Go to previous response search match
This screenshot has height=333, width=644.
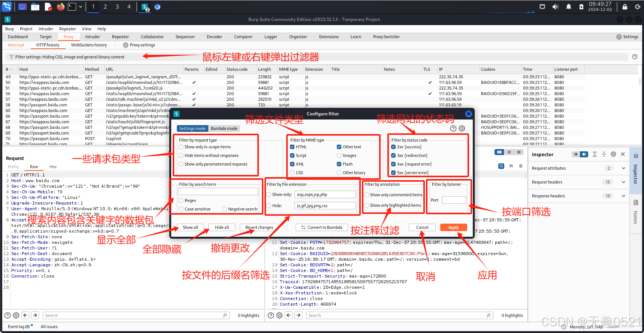(x=289, y=315)
